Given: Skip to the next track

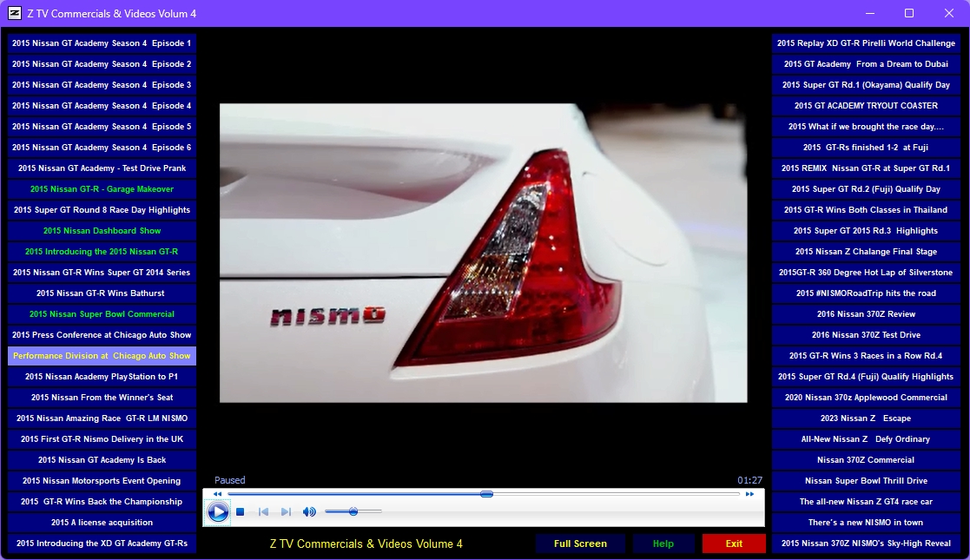Looking at the screenshot, I should [x=285, y=511].
